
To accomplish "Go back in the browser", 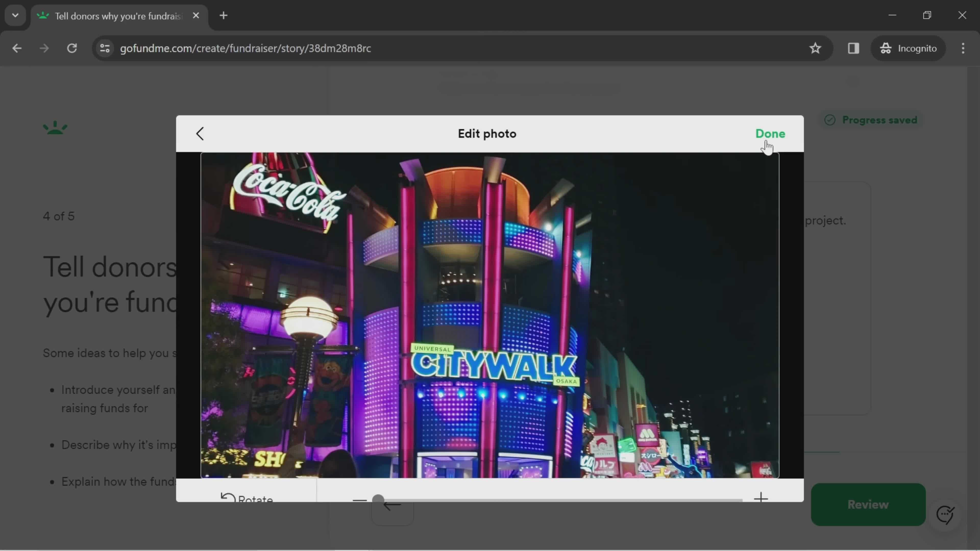I will click(17, 48).
